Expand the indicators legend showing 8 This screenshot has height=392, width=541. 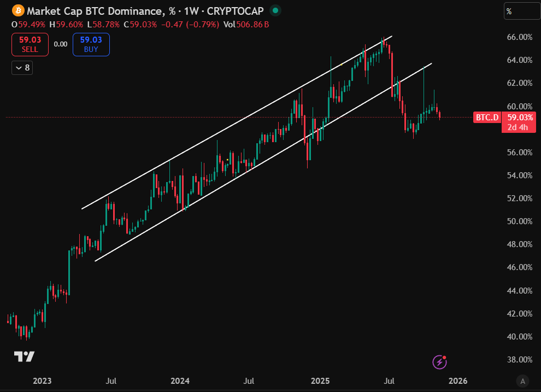22,68
